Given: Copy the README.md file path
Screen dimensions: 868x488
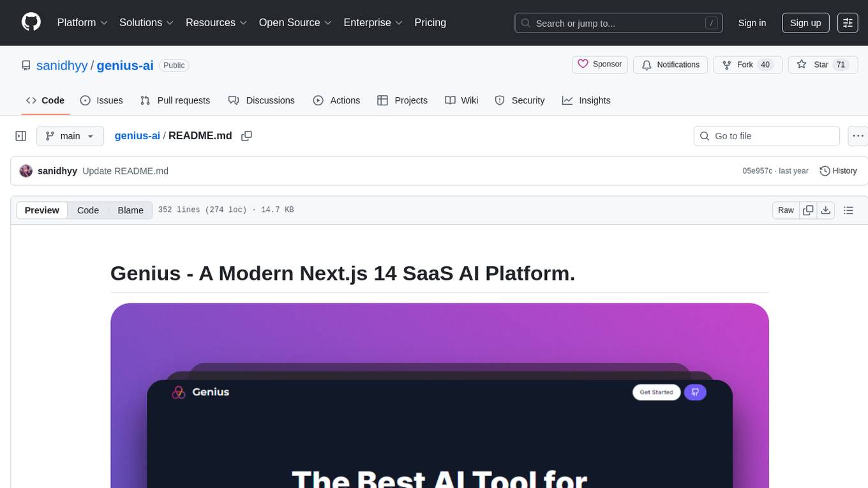Looking at the screenshot, I should coord(246,136).
